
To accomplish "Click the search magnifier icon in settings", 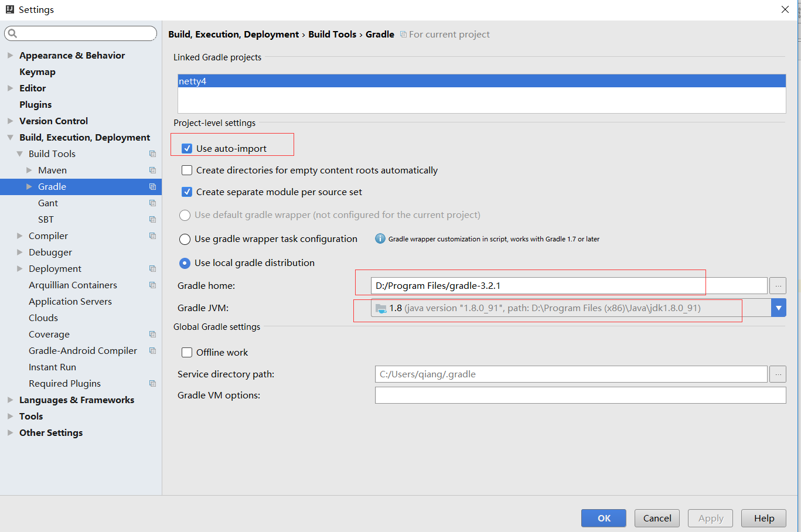I will tap(12, 33).
